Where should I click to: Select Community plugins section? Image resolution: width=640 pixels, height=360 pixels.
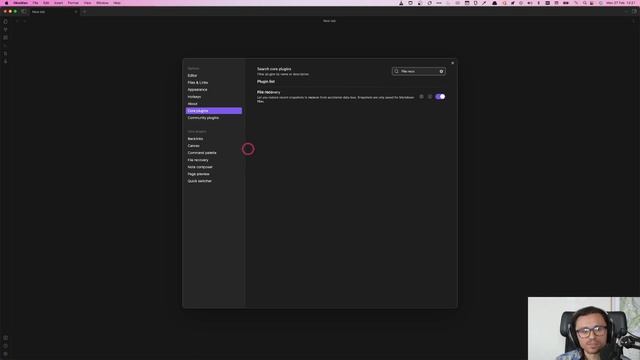(203, 118)
